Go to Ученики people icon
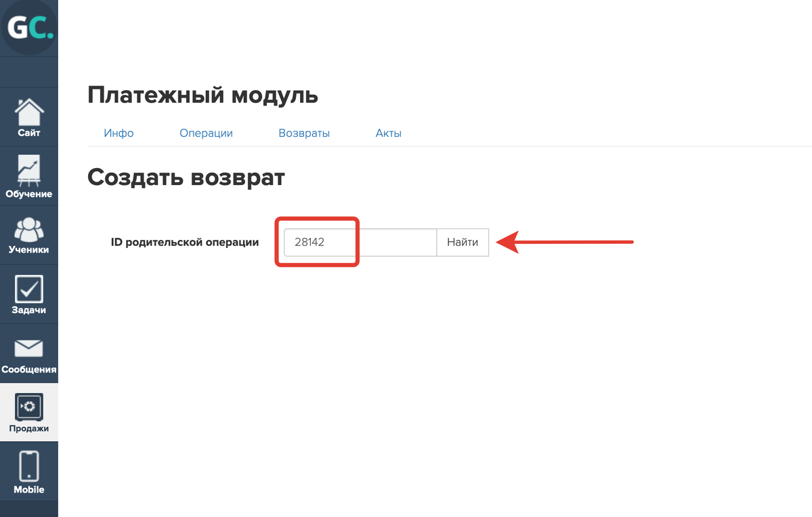Viewport: 812px width, 517px height. 29,230
